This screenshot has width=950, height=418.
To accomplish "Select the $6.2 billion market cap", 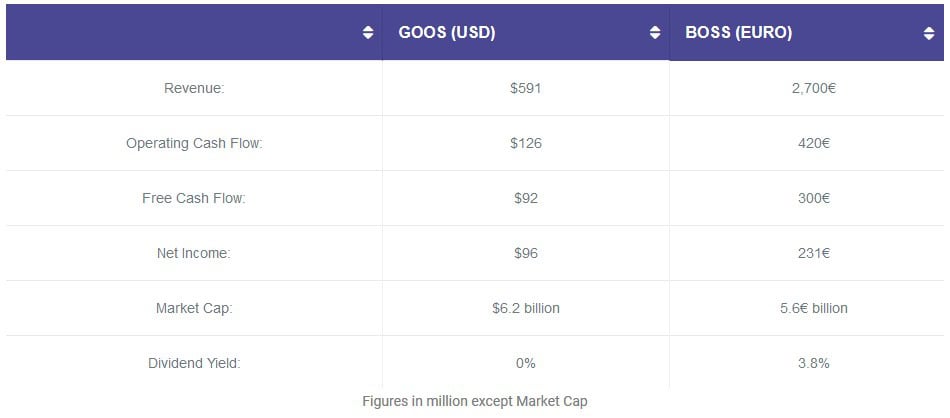I will pyautogui.click(x=525, y=308).
